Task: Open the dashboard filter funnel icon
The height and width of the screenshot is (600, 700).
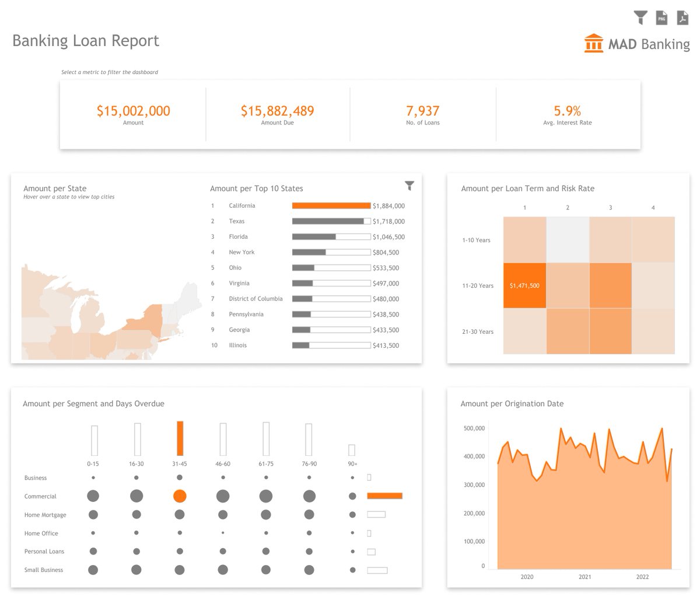Action: (640, 18)
